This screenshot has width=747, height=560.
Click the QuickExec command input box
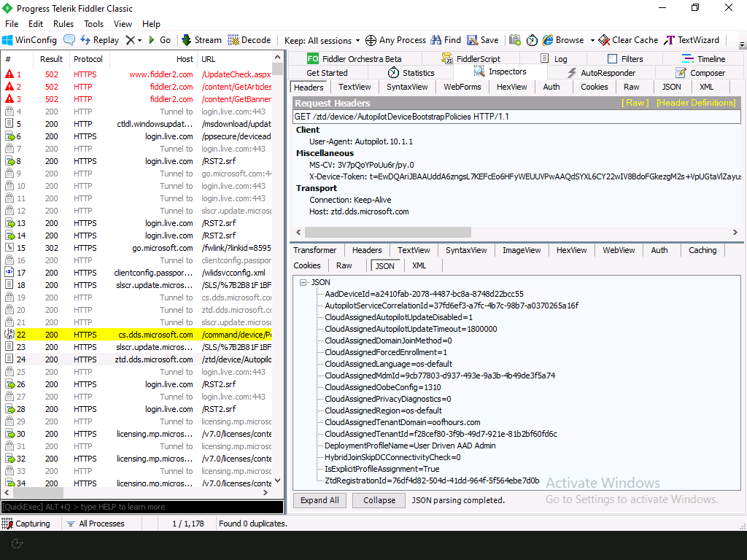(x=142, y=507)
